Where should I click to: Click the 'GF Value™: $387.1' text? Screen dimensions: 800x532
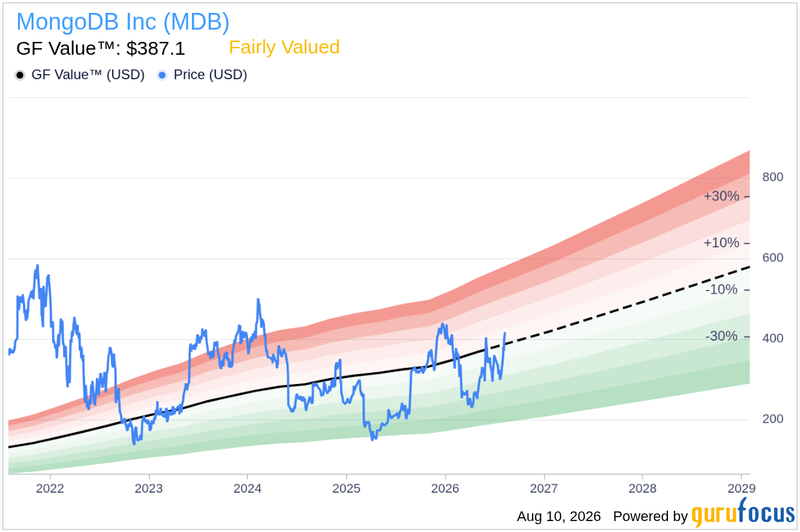[100, 48]
